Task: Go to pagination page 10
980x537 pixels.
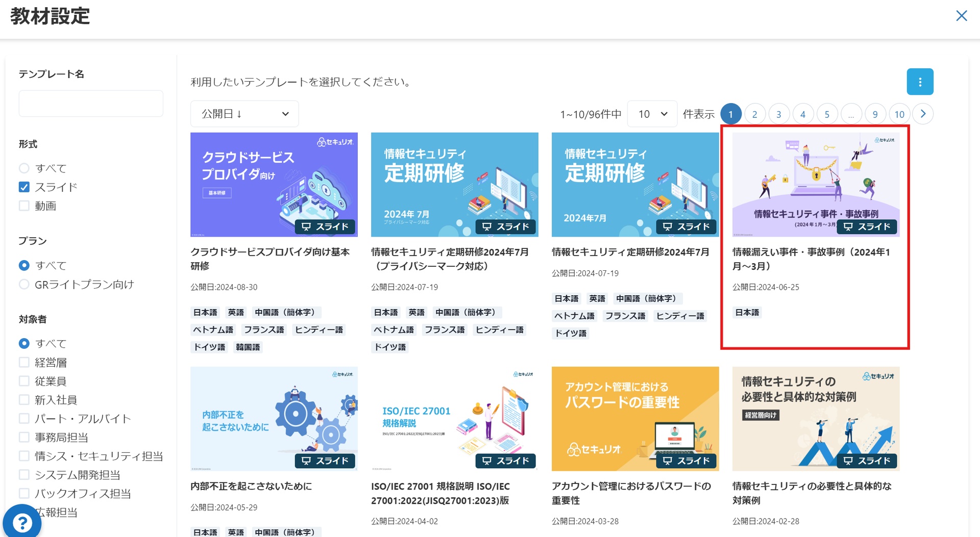Action: click(899, 114)
